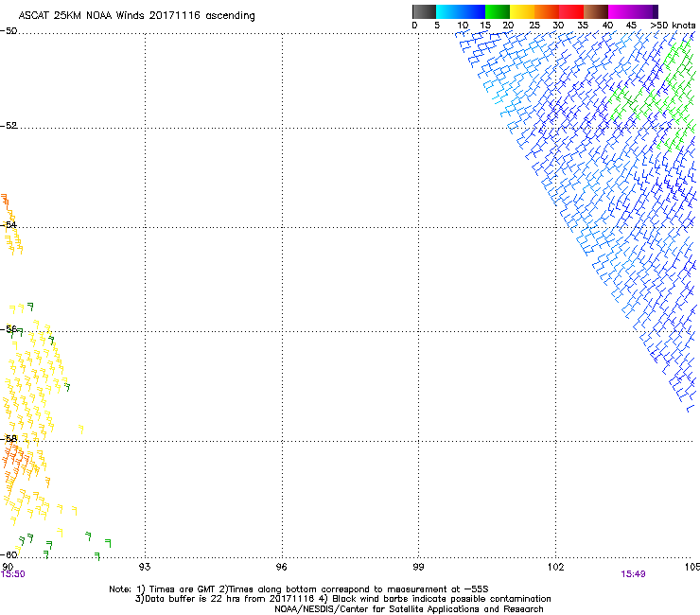This screenshot has height=615, width=700.
Task: Click the "-50" latitude axis label
Action: (9, 31)
